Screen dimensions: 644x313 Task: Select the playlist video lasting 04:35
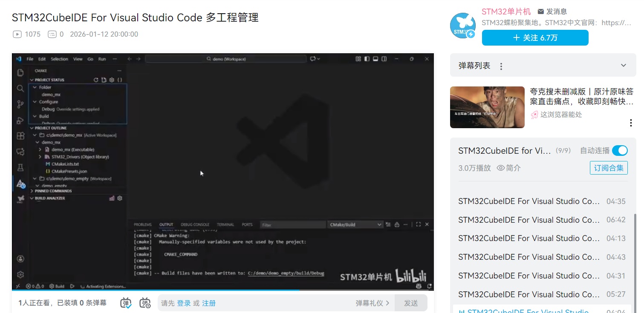(x=528, y=201)
